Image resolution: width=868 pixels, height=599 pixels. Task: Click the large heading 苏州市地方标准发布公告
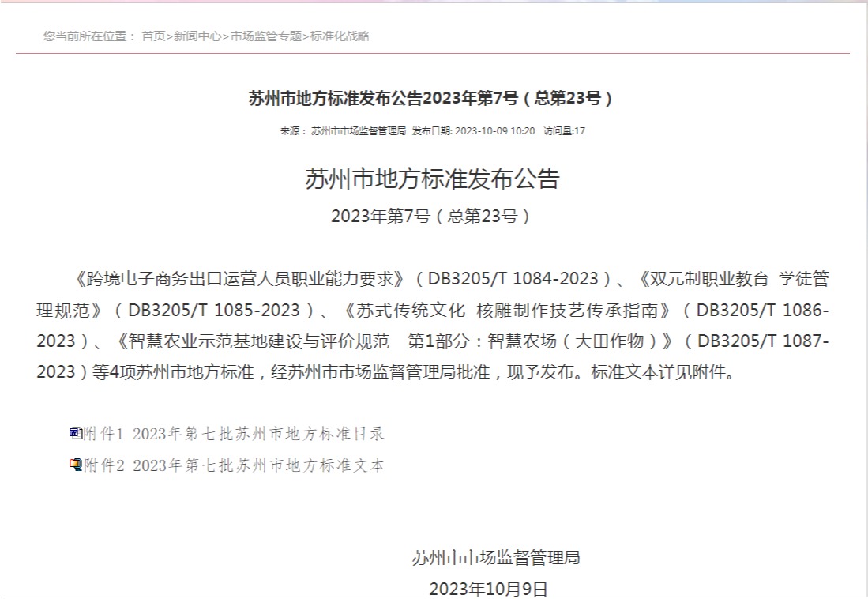pos(431,179)
